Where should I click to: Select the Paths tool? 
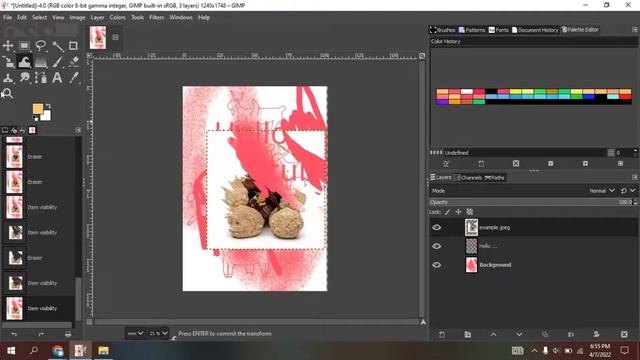[x=40, y=78]
